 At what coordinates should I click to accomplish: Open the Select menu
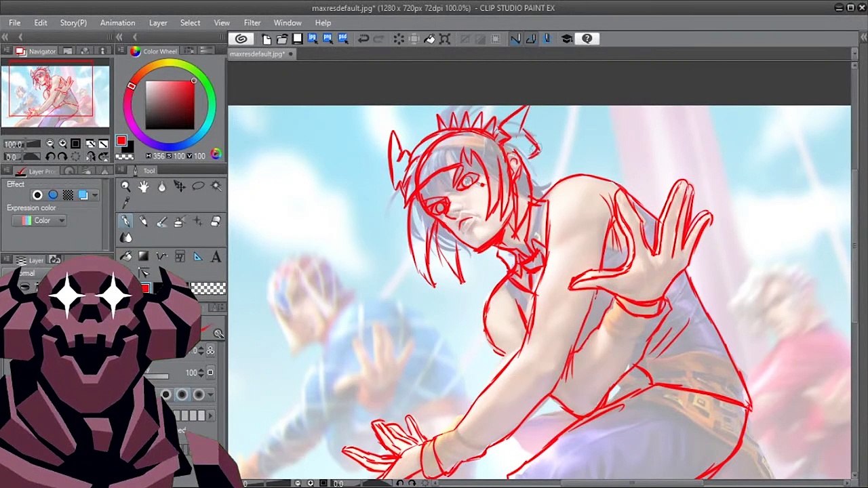[x=190, y=22]
